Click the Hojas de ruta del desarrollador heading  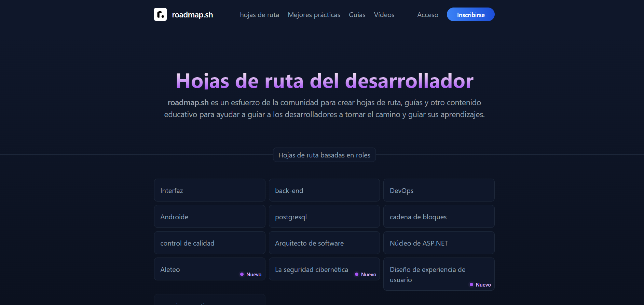point(324,81)
